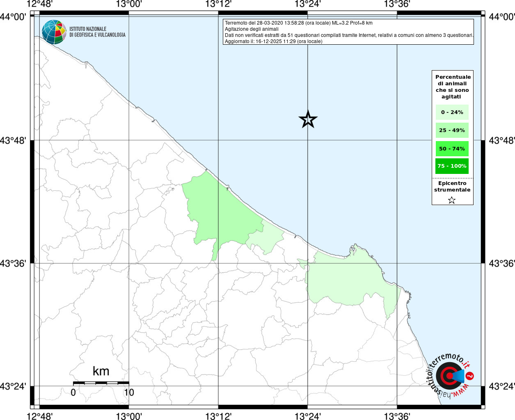This screenshot has height=420, width=515.
Task: Click the star symbol in the legend
Action: click(x=452, y=200)
